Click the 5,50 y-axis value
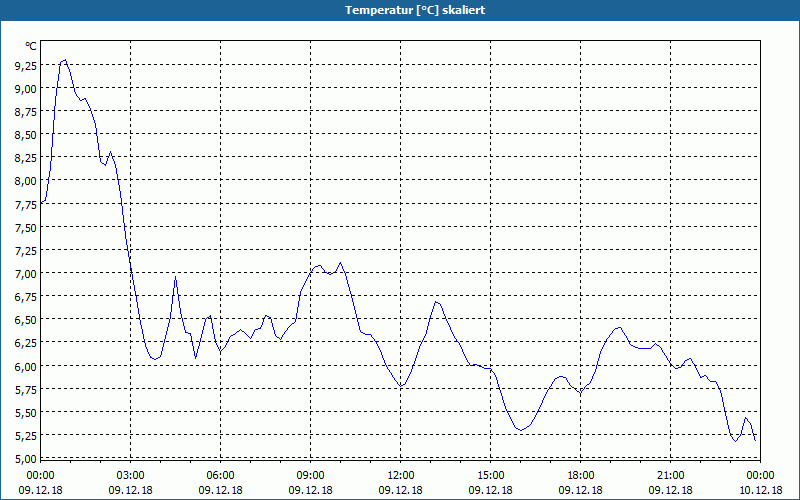The width and height of the screenshot is (800, 500). [x=26, y=412]
